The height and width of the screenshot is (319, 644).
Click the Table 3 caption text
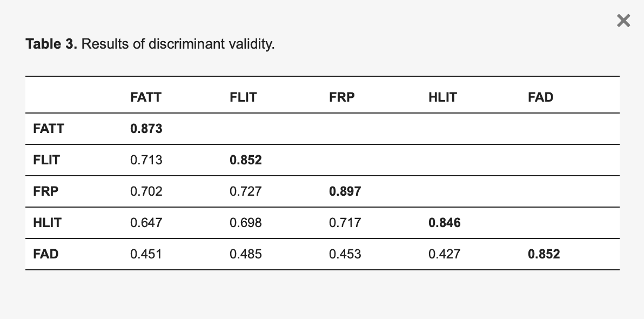tap(150, 44)
